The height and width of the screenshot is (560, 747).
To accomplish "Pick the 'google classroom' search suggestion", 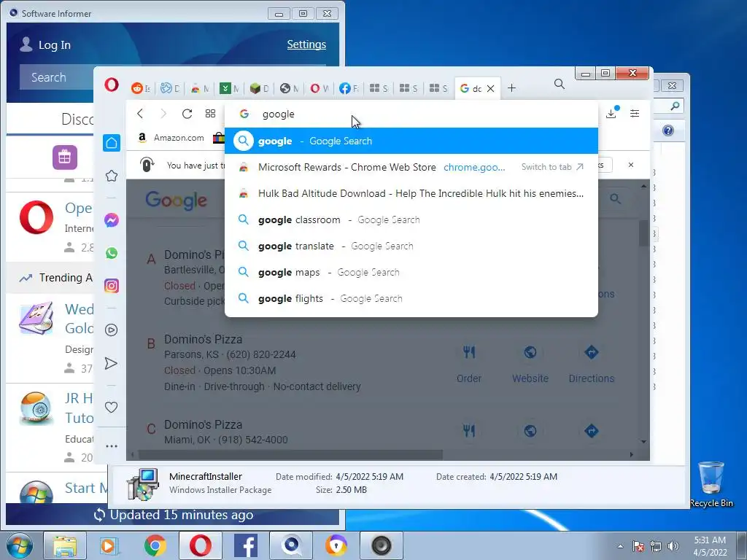I will point(411,219).
